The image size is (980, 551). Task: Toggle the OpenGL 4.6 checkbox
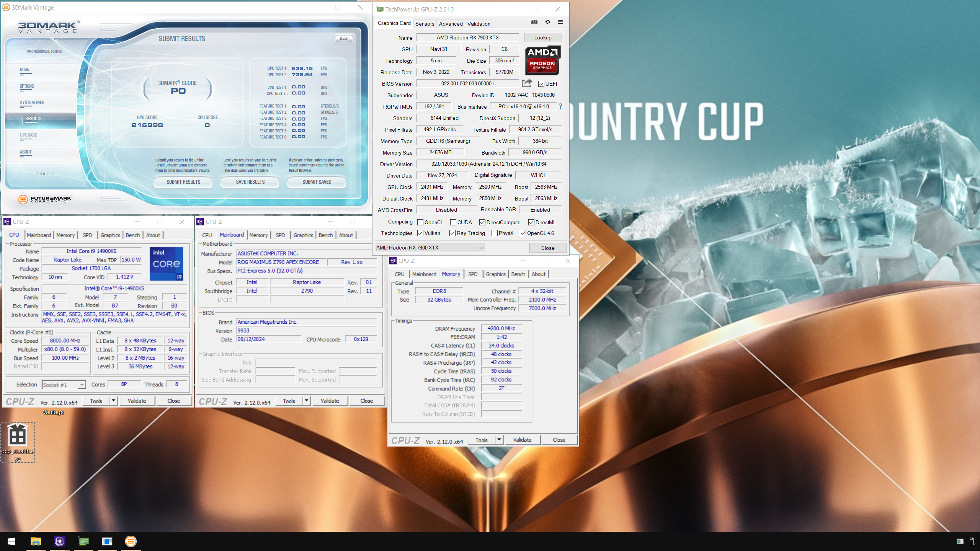[523, 233]
